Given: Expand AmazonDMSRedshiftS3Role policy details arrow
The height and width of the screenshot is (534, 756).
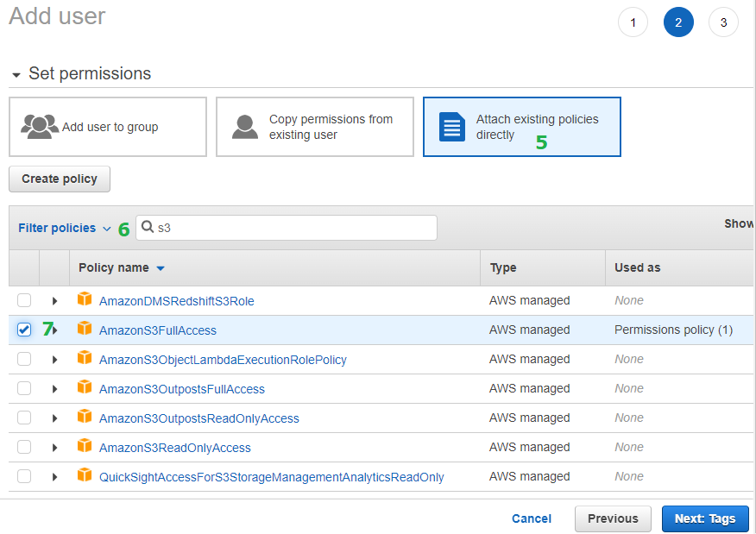Looking at the screenshot, I should [x=54, y=301].
